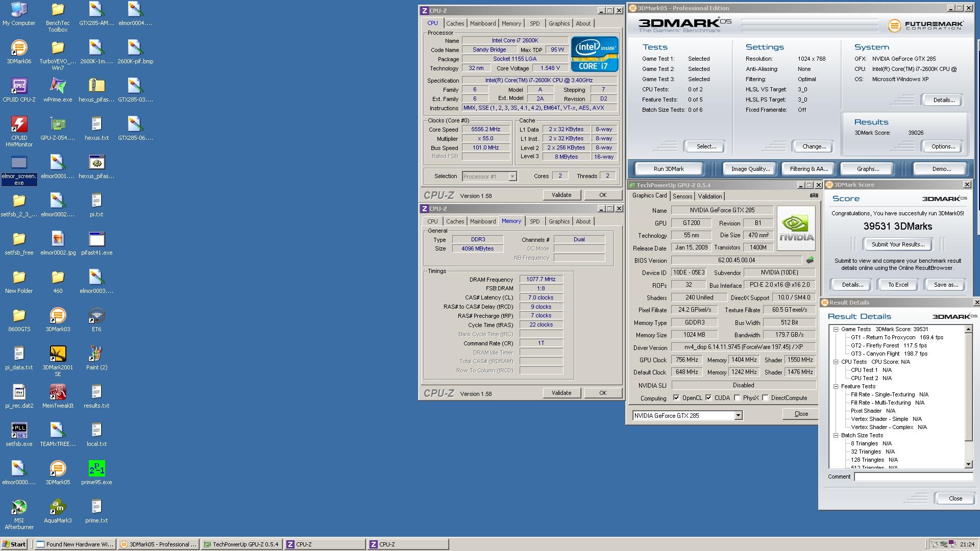Click To Excel button
980x551 pixels.
pos(898,285)
